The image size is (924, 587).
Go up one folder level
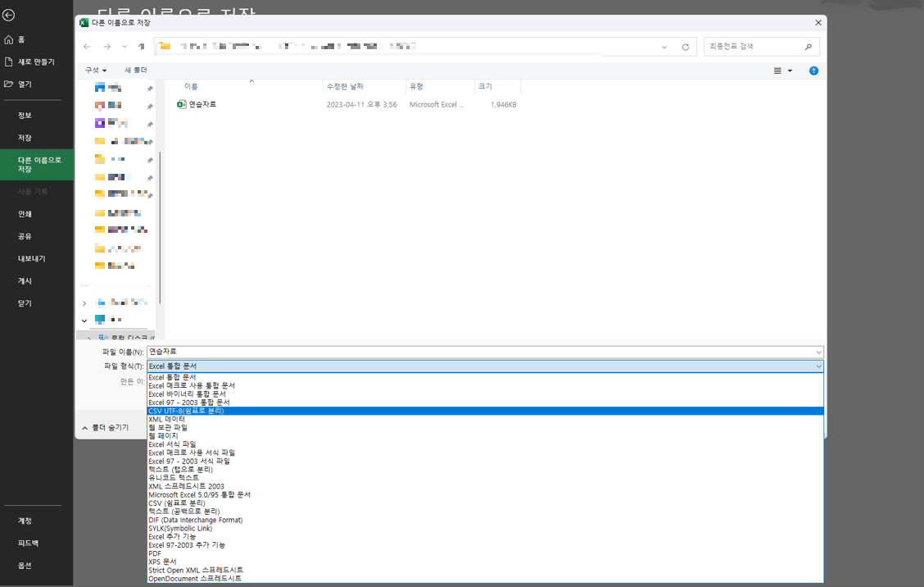click(142, 47)
